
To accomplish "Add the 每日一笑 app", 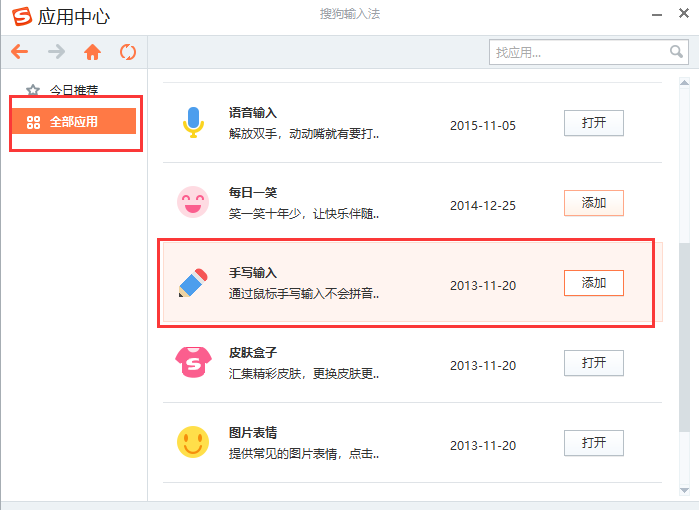I will (593, 203).
